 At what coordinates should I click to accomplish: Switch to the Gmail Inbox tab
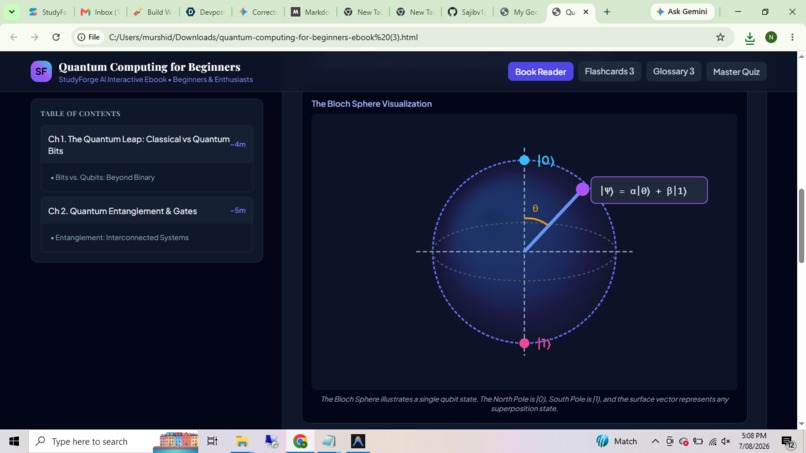pyautogui.click(x=100, y=12)
